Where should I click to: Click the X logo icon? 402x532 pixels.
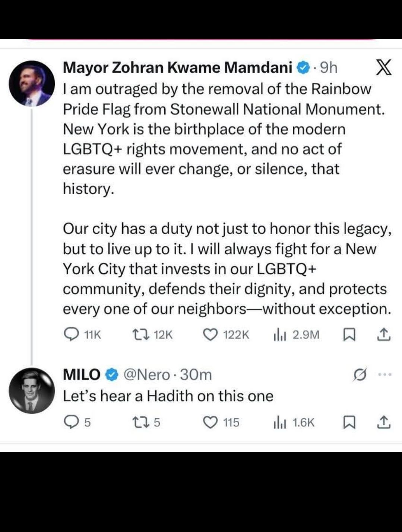click(x=383, y=68)
